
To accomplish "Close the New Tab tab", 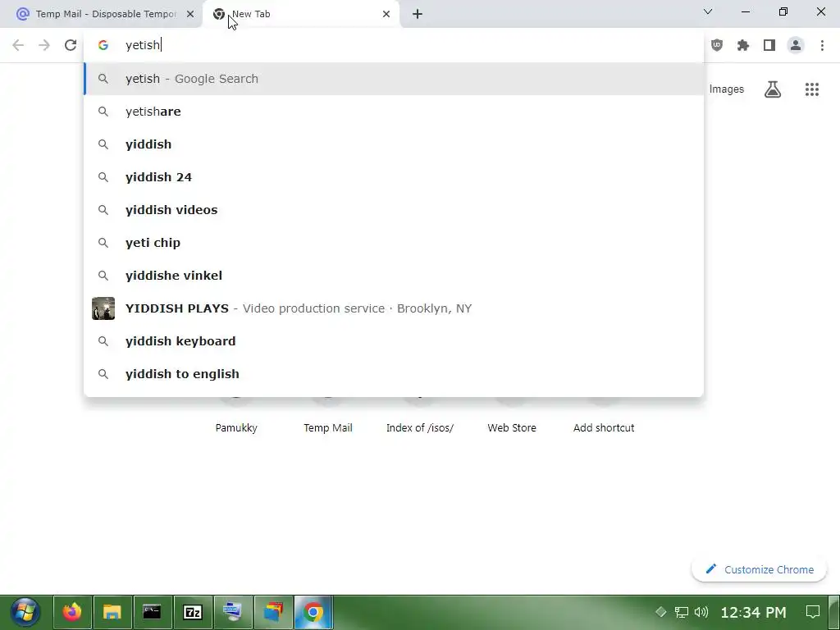I will coord(386,14).
